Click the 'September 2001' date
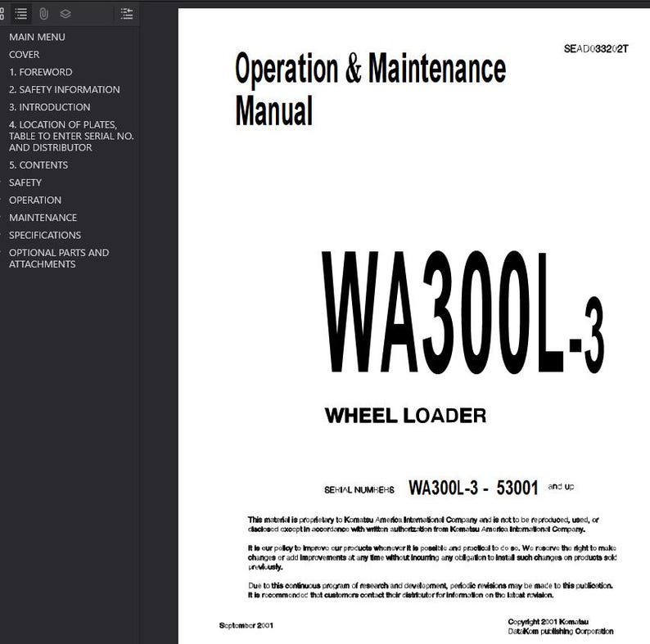 coord(246,625)
